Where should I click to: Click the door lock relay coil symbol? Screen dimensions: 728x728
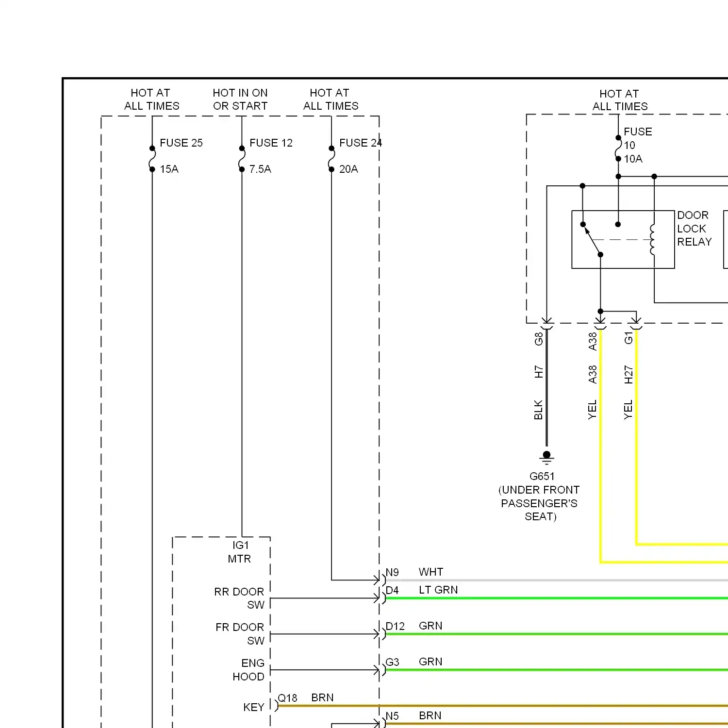(653, 239)
